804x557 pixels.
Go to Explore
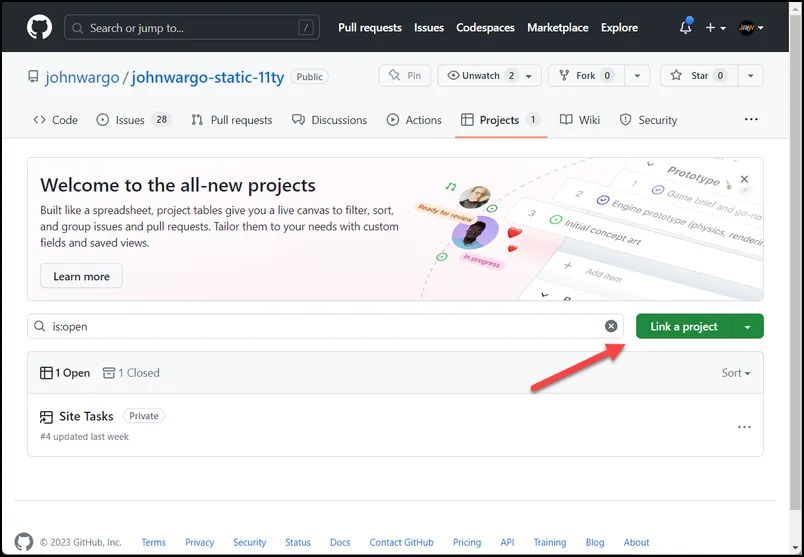tap(619, 28)
